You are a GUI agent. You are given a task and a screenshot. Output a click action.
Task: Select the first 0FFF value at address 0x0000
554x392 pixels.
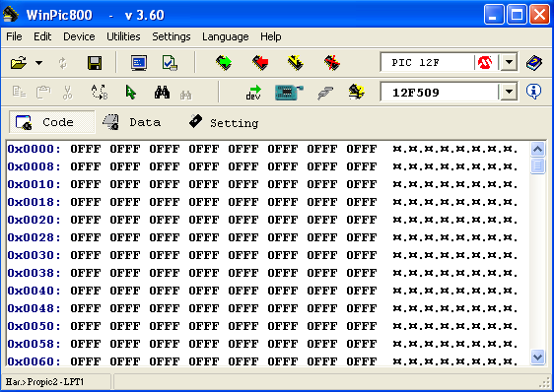click(86, 149)
